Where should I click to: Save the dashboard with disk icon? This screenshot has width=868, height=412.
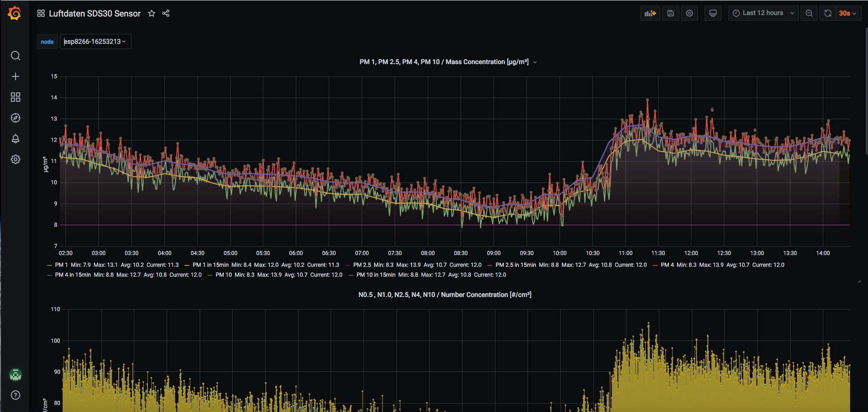(x=671, y=13)
